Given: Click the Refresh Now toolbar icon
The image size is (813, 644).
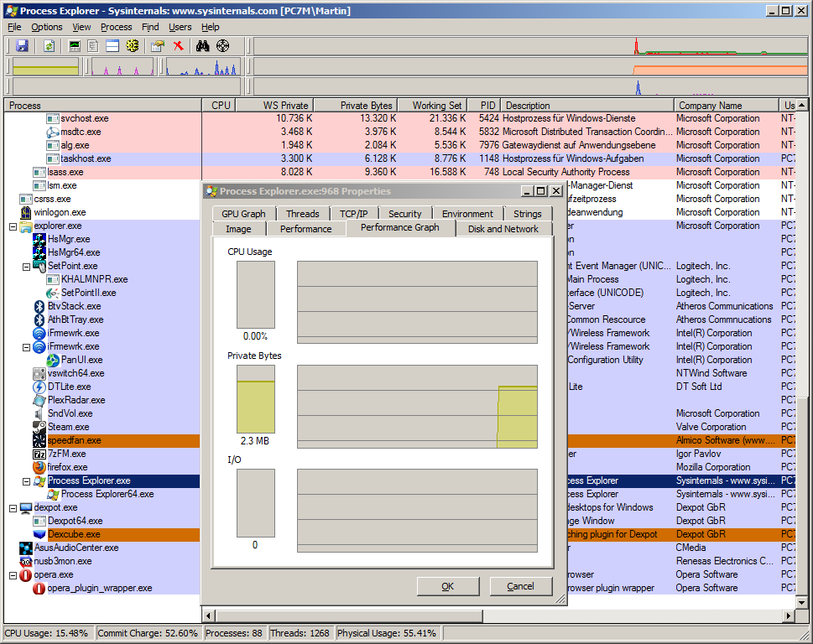Looking at the screenshot, I should (49, 46).
